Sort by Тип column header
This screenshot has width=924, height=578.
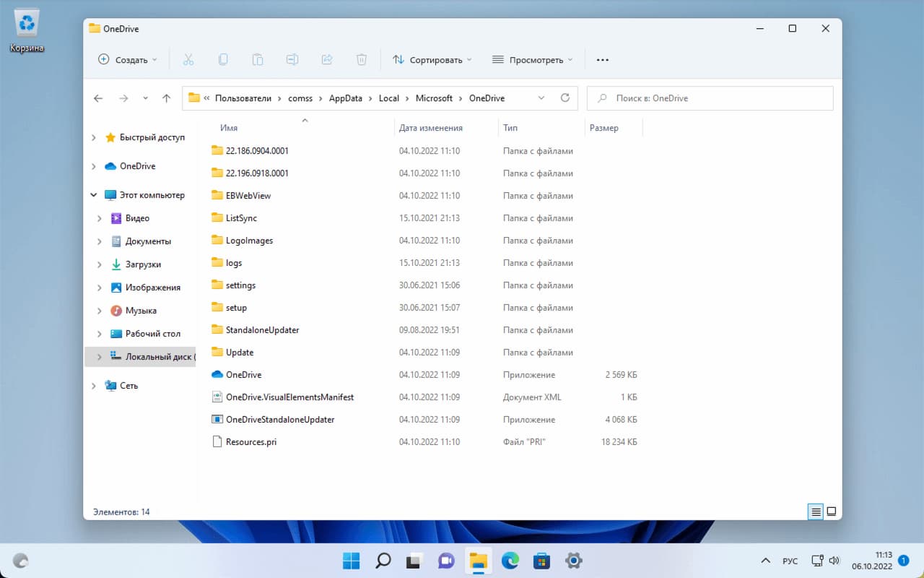click(510, 128)
